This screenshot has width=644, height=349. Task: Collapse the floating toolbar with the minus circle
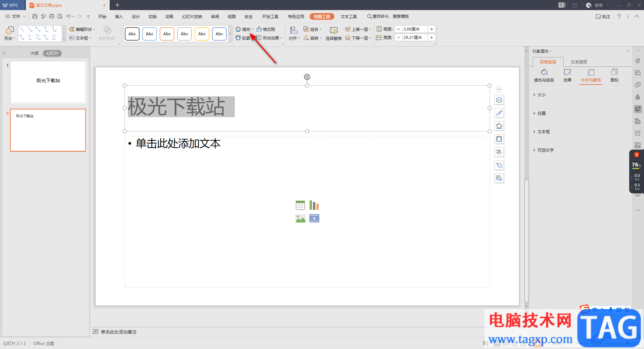tap(499, 89)
